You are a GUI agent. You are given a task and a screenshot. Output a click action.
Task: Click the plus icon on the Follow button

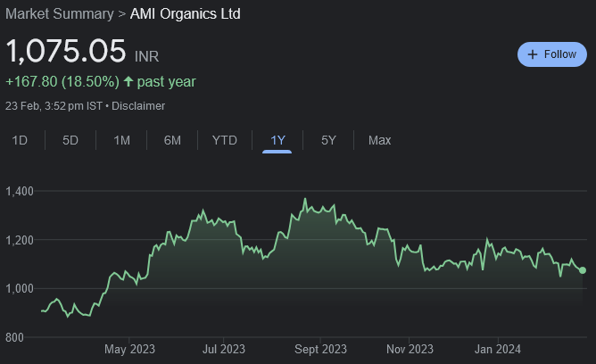[x=533, y=54]
